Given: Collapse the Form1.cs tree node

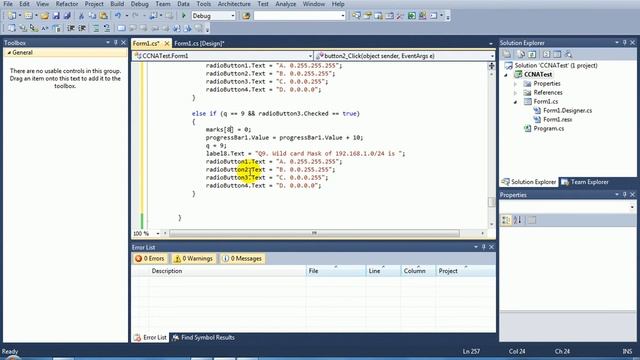Looking at the screenshot, I should coord(516,102).
